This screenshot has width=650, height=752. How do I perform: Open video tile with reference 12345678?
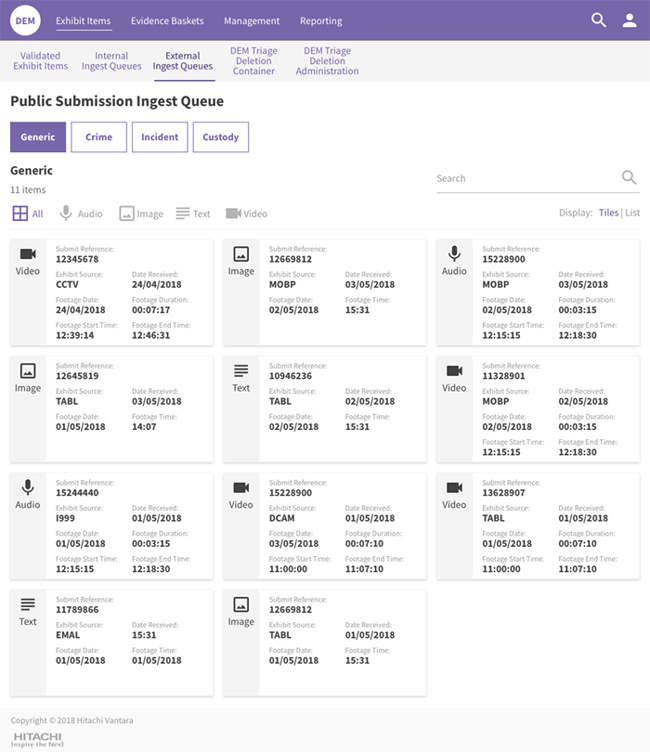111,292
